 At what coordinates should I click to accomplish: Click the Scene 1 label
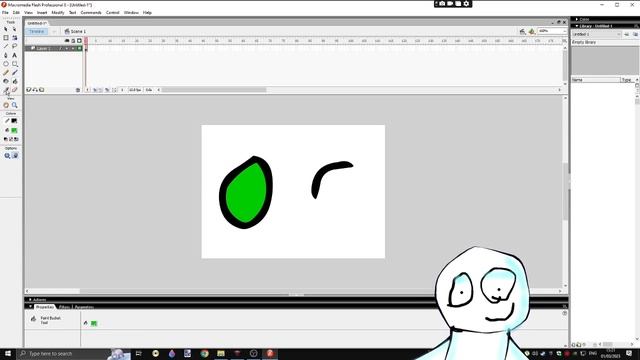point(78,31)
